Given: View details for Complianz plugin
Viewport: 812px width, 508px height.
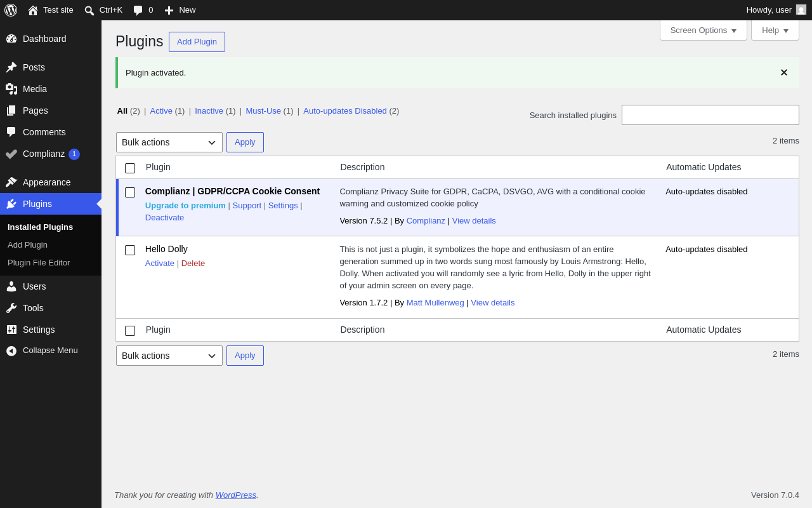Looking at the screenshot, I should click(x=474, y=220).
